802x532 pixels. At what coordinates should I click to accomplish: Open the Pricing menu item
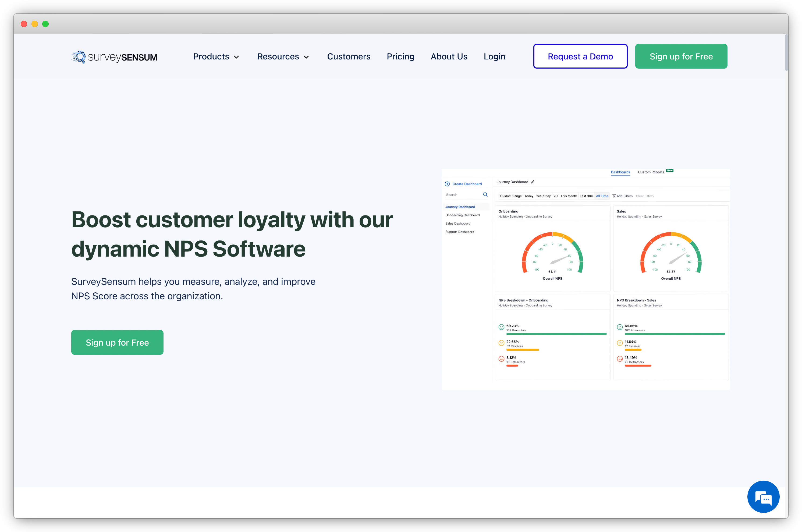[x=400, y=56]
